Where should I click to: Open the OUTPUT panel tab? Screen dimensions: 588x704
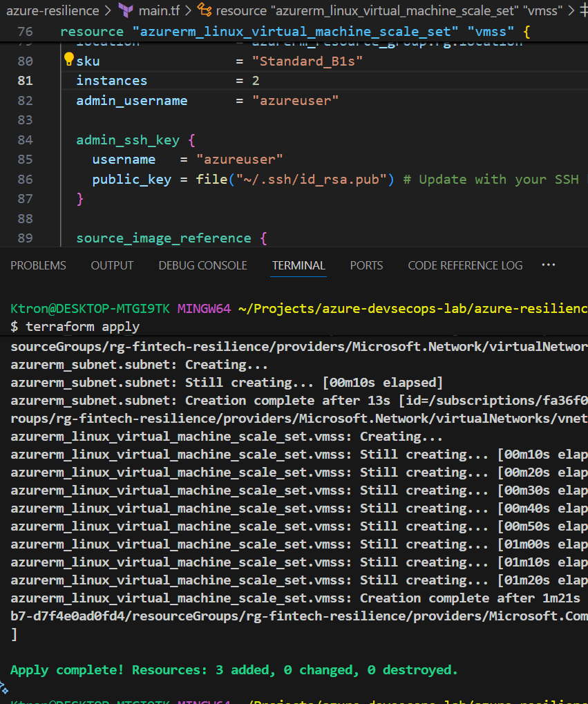[x=112, y=265]
